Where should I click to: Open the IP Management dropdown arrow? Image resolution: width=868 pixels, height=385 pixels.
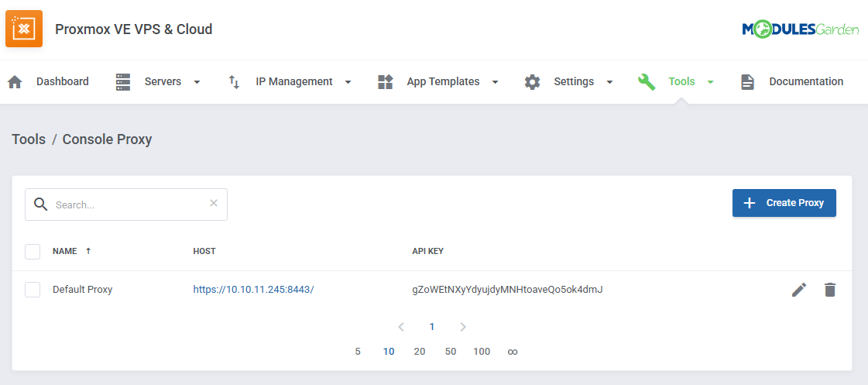click(348, 82)
